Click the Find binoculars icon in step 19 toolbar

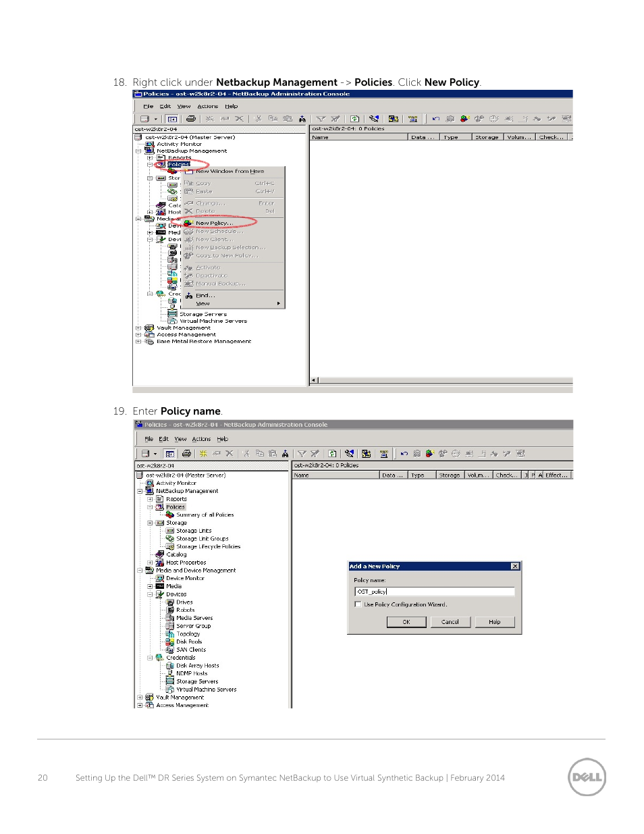click(x=286, y=454)
